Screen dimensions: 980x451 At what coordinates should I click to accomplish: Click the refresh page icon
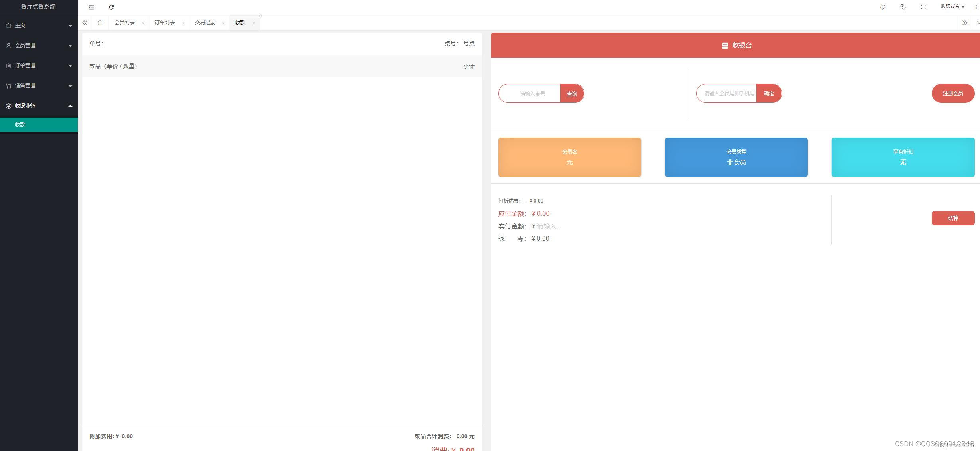(x=112, y=7)
